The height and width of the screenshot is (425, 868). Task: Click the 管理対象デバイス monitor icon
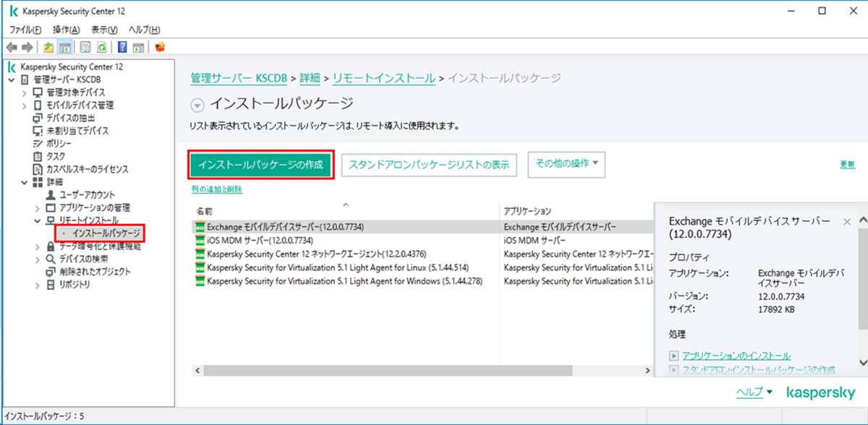[x=38, y=93]
